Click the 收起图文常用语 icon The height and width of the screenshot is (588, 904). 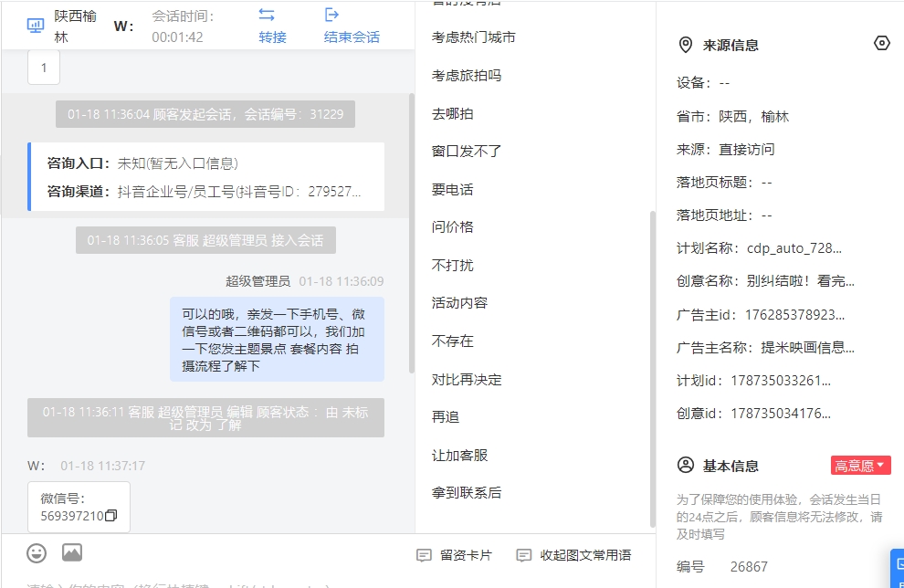[x=523, y=555]
